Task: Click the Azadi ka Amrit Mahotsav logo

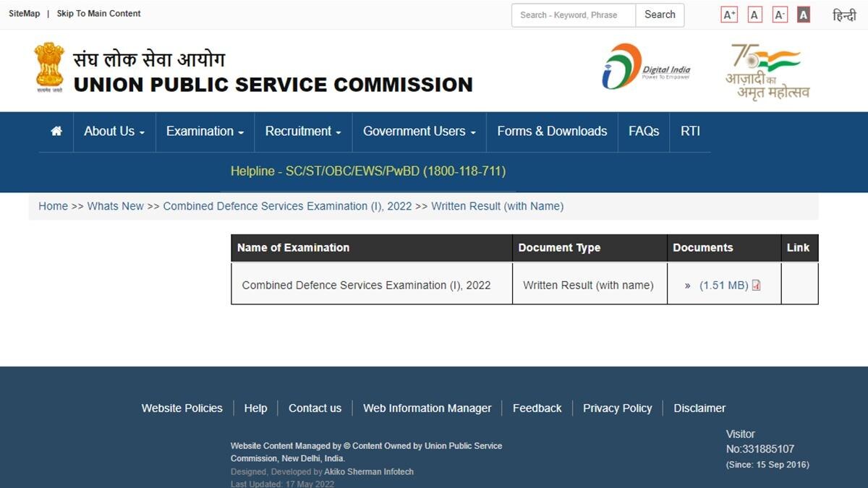Action: pyautogui.click(x=765, y=68)
